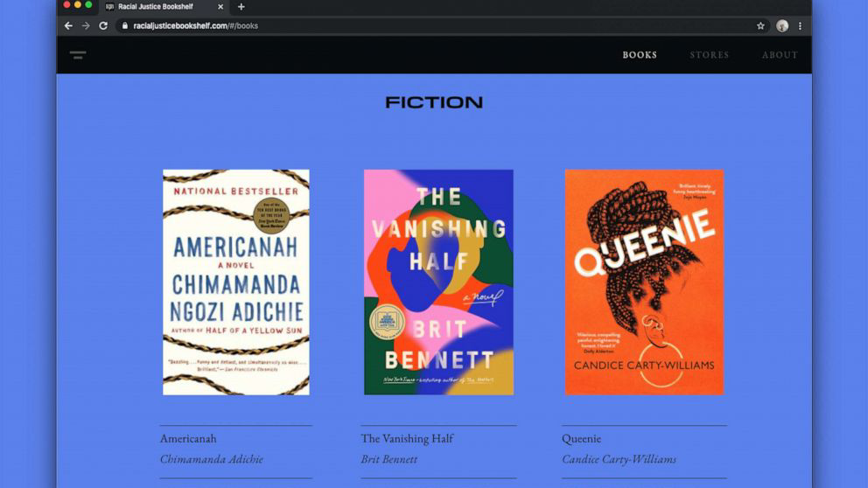Viewport: 868px width, 488px height.
Task: Minimize window with yellow button
Action: click(78, 4)
